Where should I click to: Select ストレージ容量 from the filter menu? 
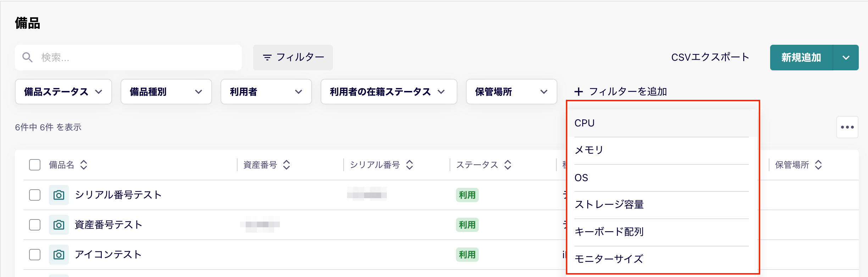(x=662, y=205)
